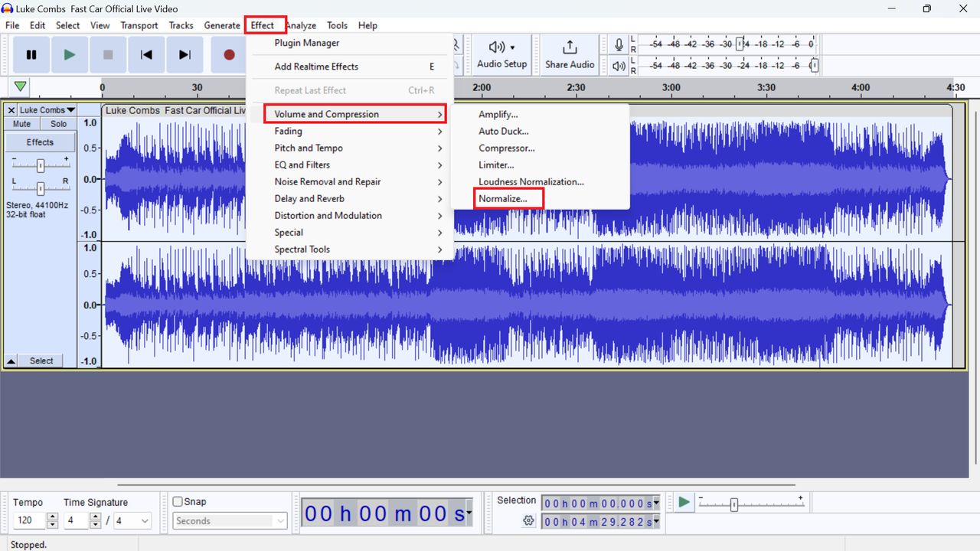980x551 pixels.
Task: Open the Seconds snap format dropdown
Action: pos(230,520)
